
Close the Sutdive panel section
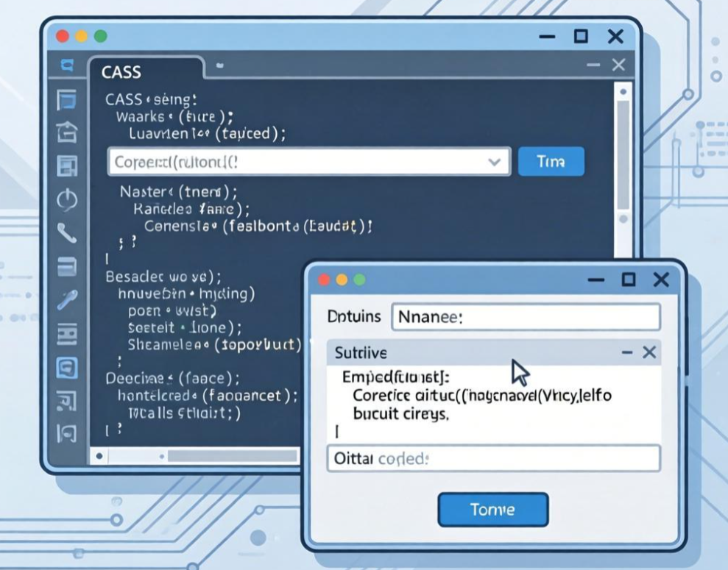coord(649,353)
